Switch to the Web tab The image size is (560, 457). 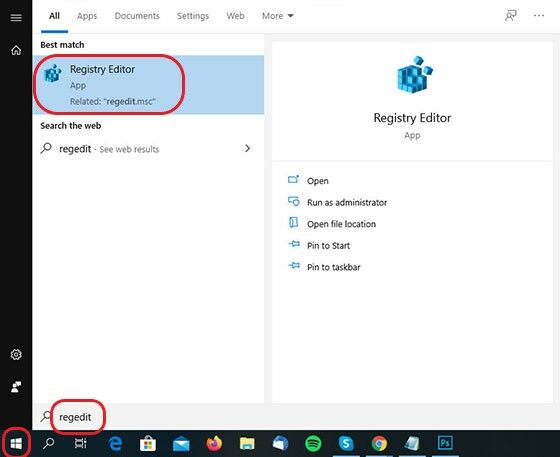tap(235, 16)
